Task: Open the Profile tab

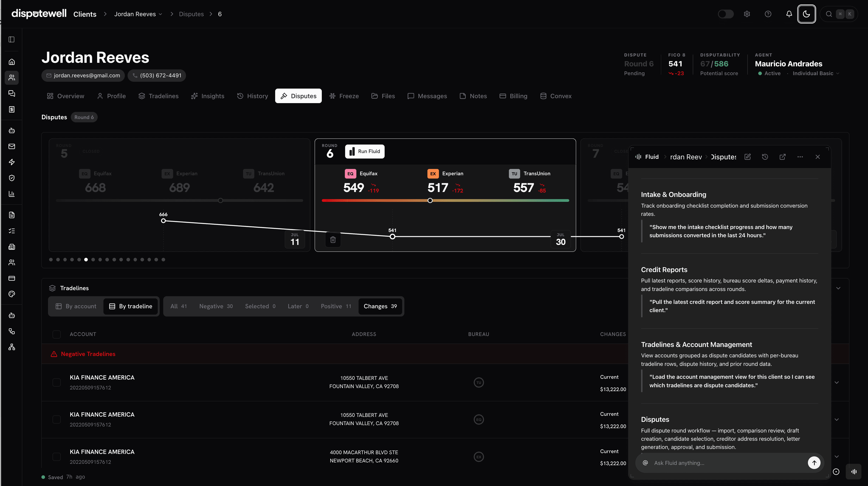Action: pos(112,96)
